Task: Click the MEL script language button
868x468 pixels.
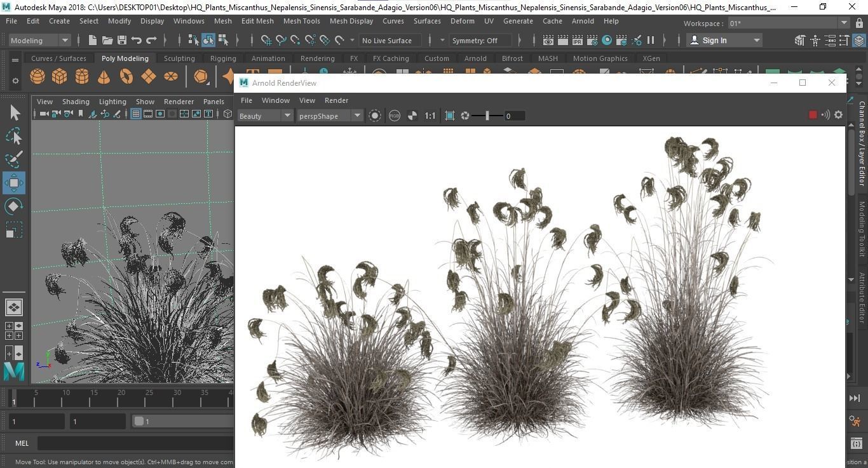Action: point(22,443)
